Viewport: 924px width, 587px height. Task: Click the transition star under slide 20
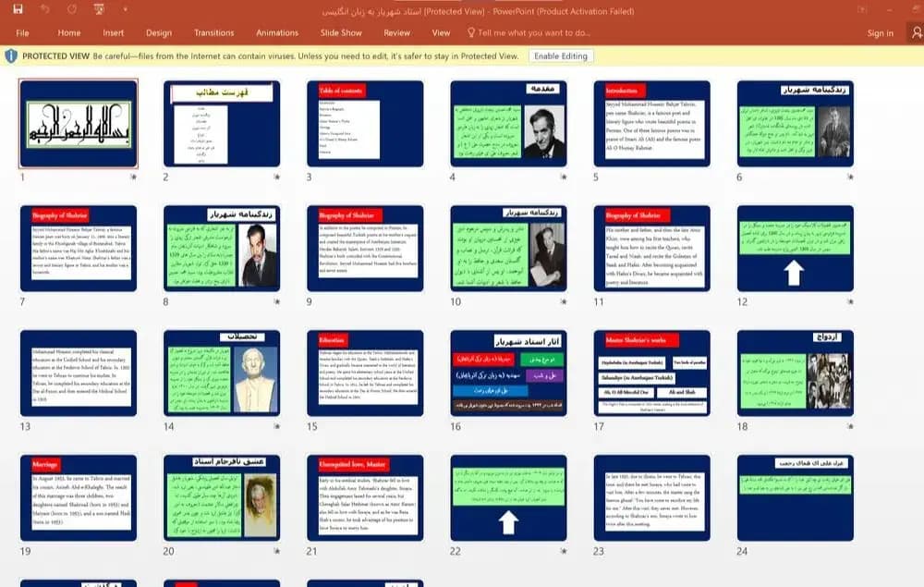276,551
